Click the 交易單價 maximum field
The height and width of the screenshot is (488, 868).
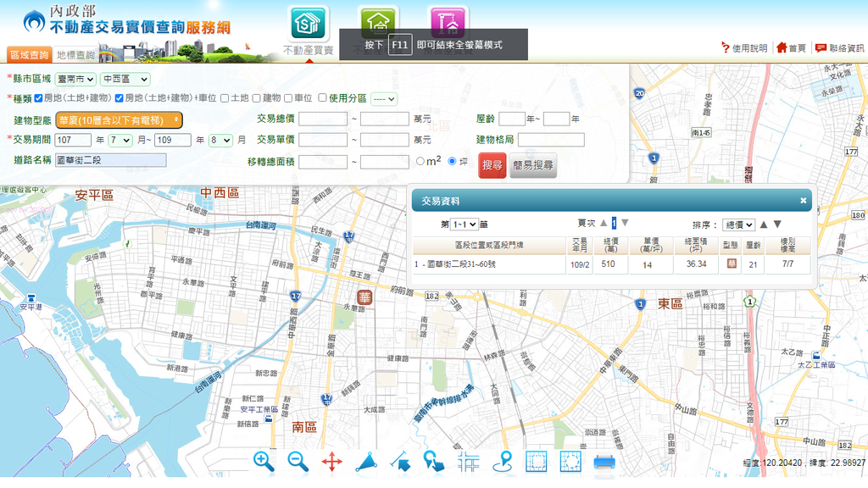[x=385, y=140]
